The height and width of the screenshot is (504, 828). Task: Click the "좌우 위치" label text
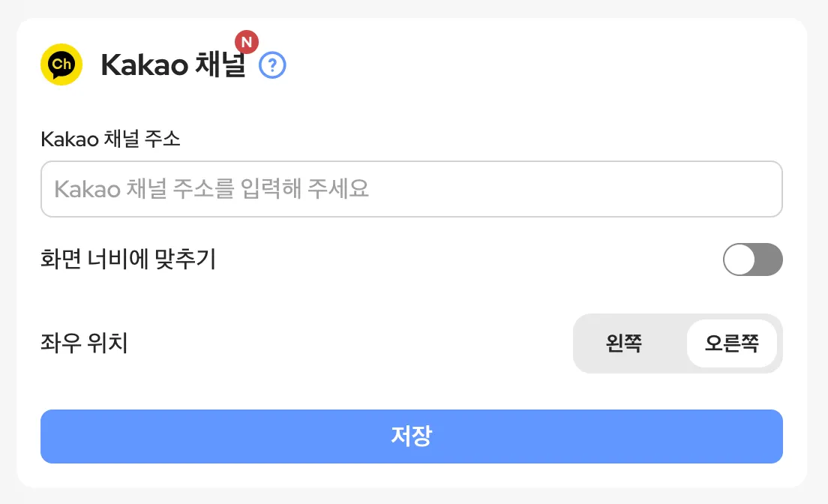click(x=83, y=343)
